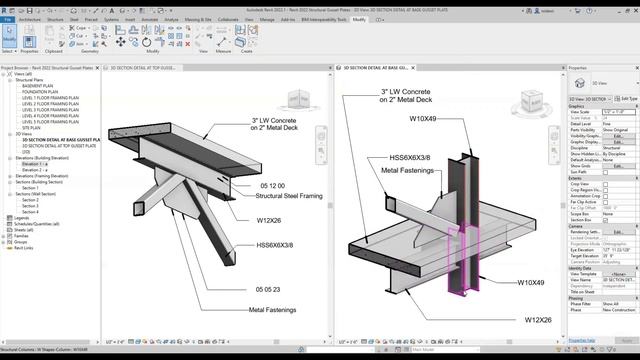This screenshot has width=640, height=360.
Task: Open the Properties palette ribbon button
Action: 29,42
